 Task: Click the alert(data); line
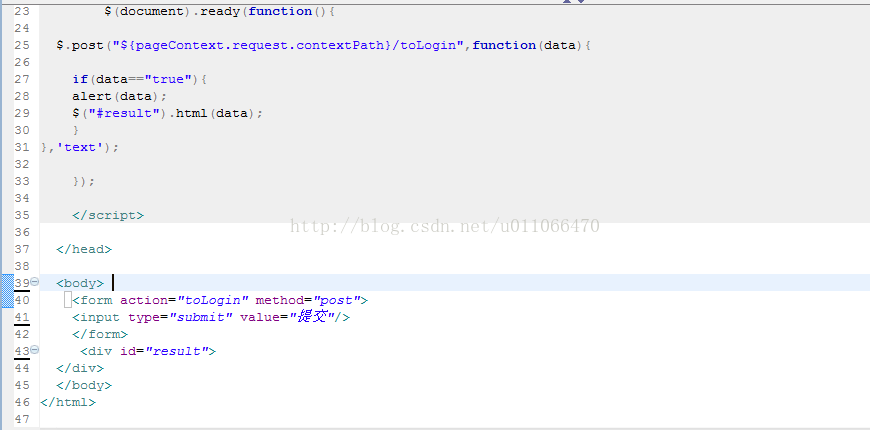[119, 96]
